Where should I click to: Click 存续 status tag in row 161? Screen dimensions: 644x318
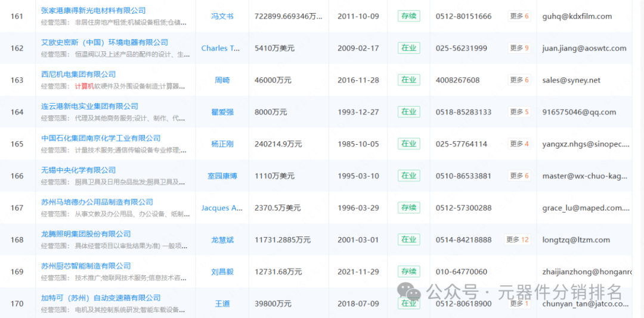point(408,17)
